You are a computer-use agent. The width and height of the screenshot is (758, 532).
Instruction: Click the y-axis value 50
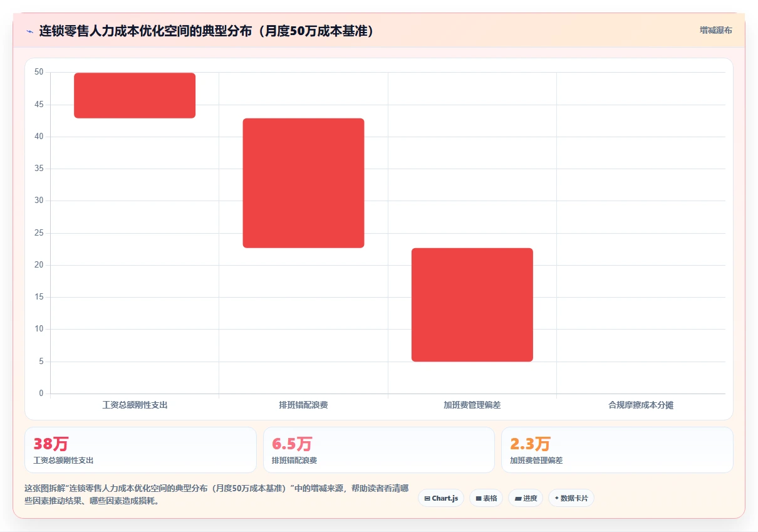coord(39,72)
